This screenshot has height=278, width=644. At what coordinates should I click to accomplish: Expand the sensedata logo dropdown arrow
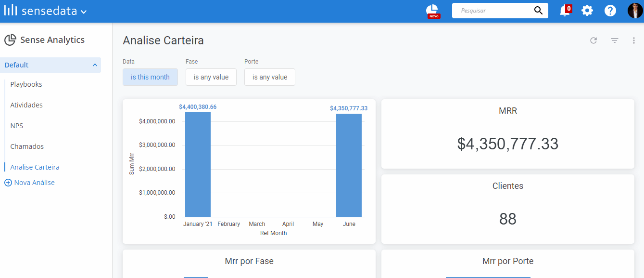pos(84,12)
